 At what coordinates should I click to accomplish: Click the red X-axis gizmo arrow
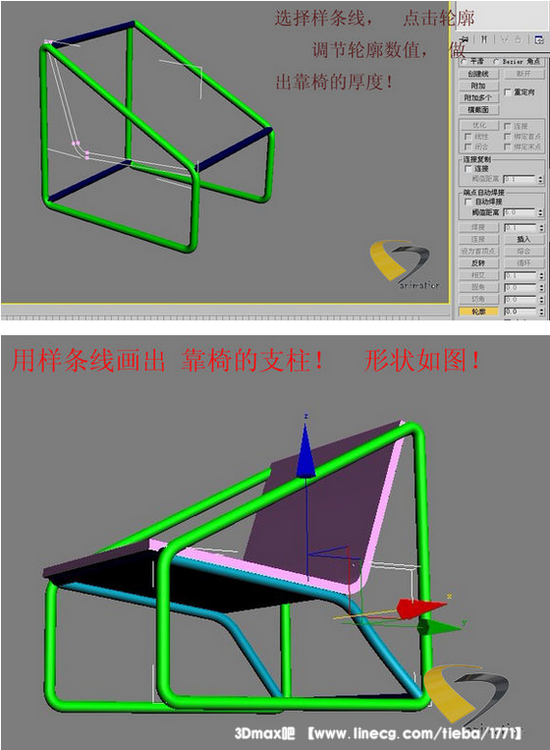(x=421, y=608)
